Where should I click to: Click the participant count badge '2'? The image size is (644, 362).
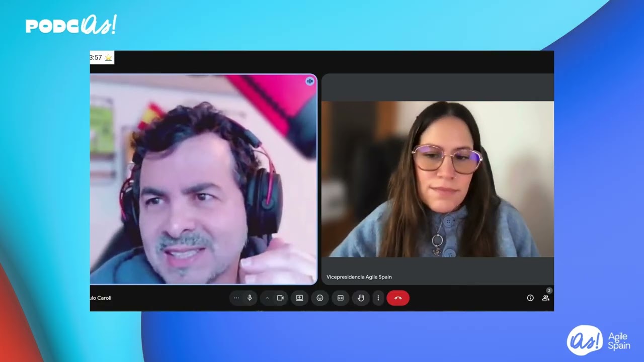[549, 291]
